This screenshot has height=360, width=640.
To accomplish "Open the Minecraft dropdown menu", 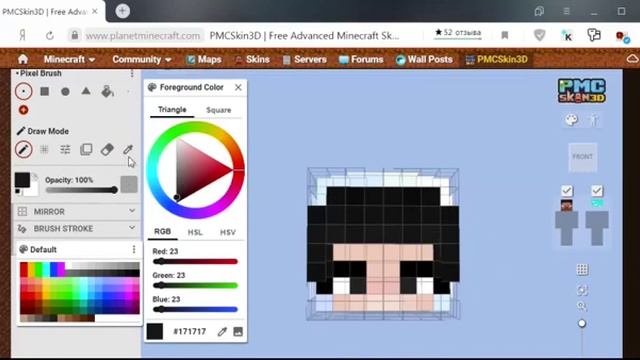I will pos(69,60).
